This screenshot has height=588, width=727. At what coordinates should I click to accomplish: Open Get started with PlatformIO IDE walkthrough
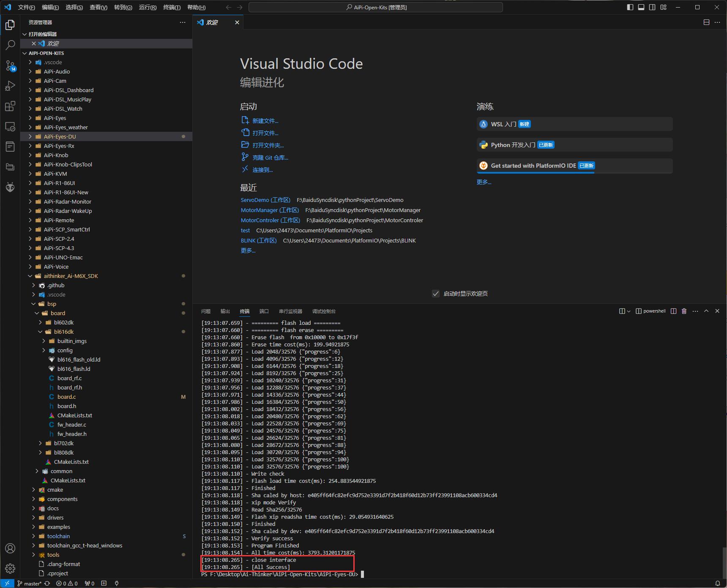coord(574,166)
